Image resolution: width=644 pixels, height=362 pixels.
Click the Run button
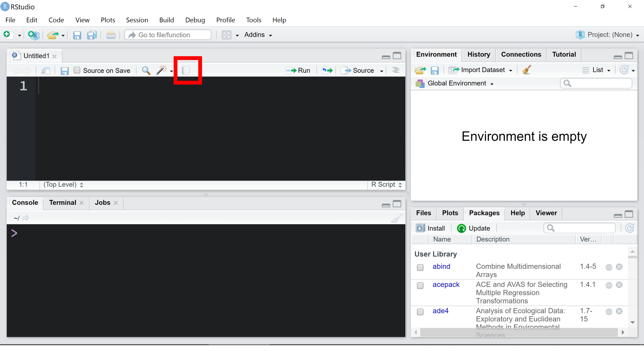pos(298,70)
